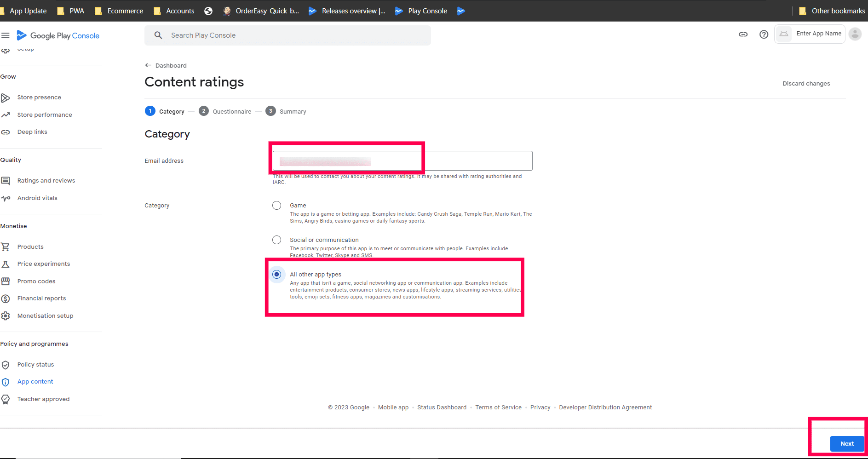This screenshot has width=868, height=459.
Task: Click the search magnifier icon
Action: point(158,35)
